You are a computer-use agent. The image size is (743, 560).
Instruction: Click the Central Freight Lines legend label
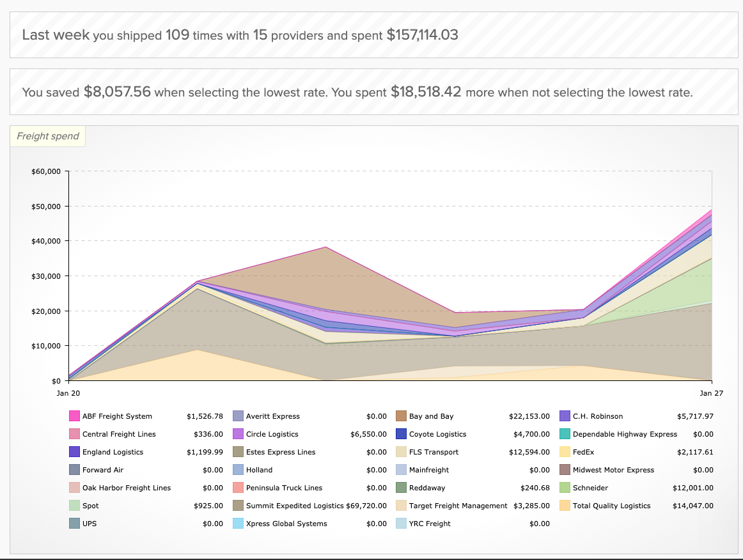[119, 434]
